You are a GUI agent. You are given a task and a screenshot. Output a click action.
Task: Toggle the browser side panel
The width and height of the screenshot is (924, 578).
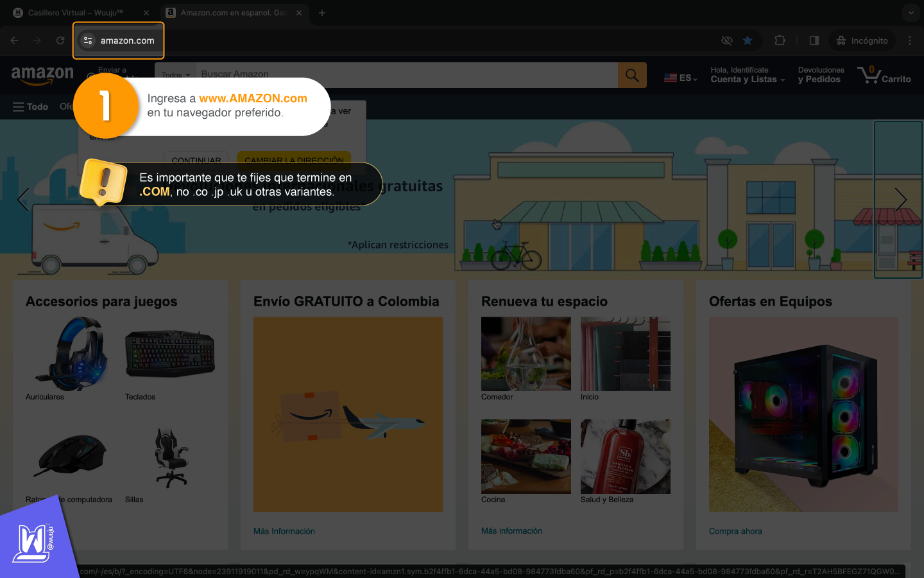point(814,40)
